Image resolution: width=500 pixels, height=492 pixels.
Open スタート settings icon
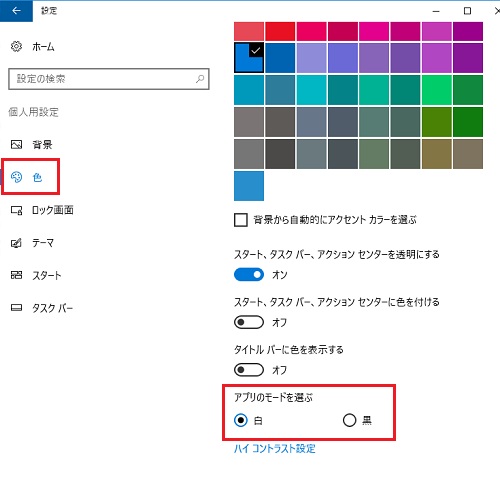pyautogui.click(x=16, y=275)
